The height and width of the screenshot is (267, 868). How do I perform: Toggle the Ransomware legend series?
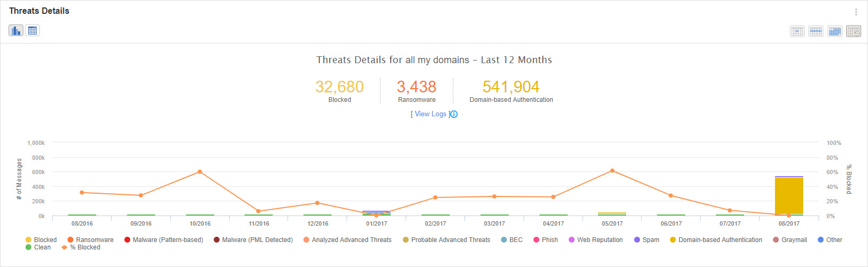pyautogui.click(x=90, y=240)
